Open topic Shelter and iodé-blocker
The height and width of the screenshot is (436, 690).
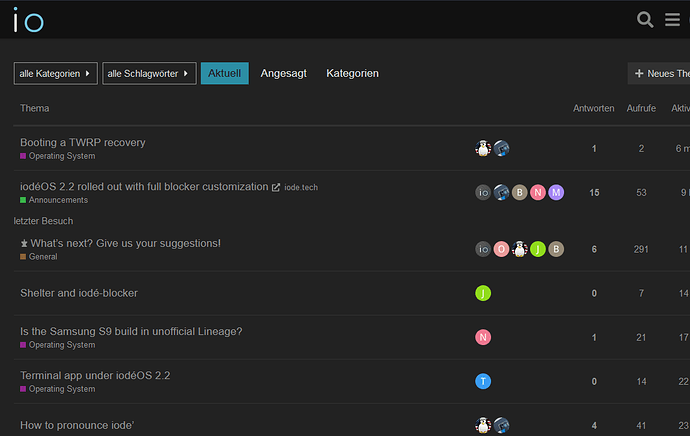[x=79, y=293]
